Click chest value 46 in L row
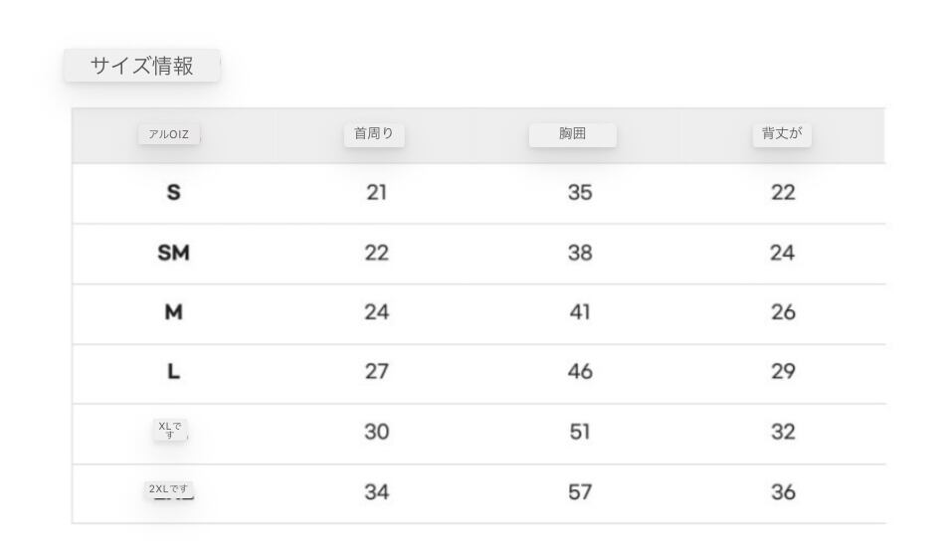This screenshot has height=560, width=941. [x=579, y=373]
